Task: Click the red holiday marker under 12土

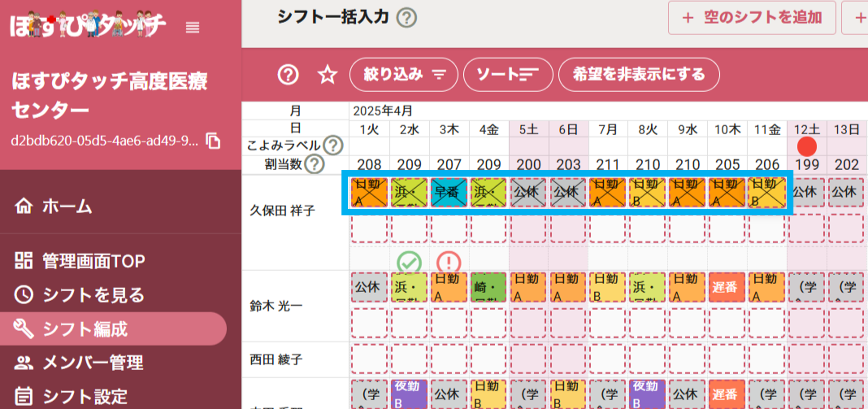Action: (x=807, y=147)
